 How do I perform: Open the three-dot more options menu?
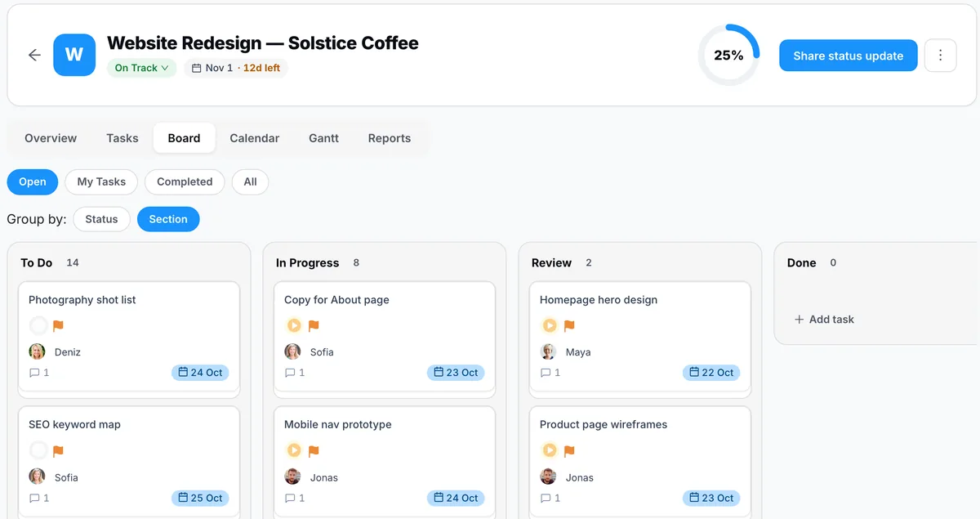pos(941,56)
